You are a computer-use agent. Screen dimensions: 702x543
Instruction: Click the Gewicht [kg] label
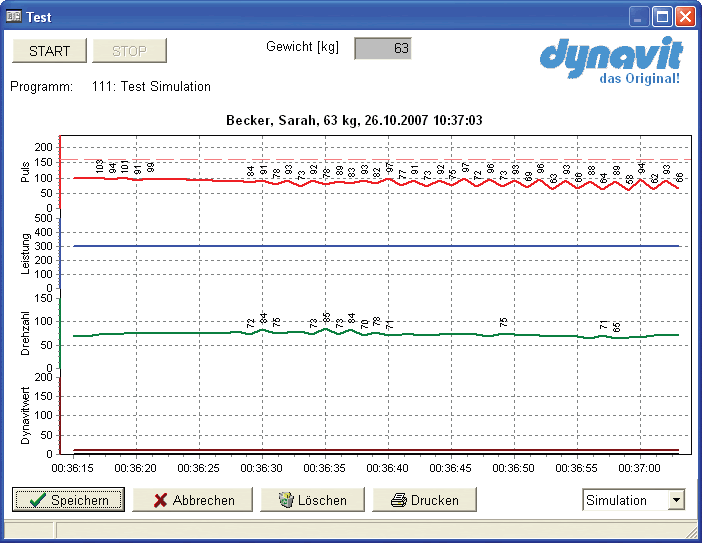303,47
